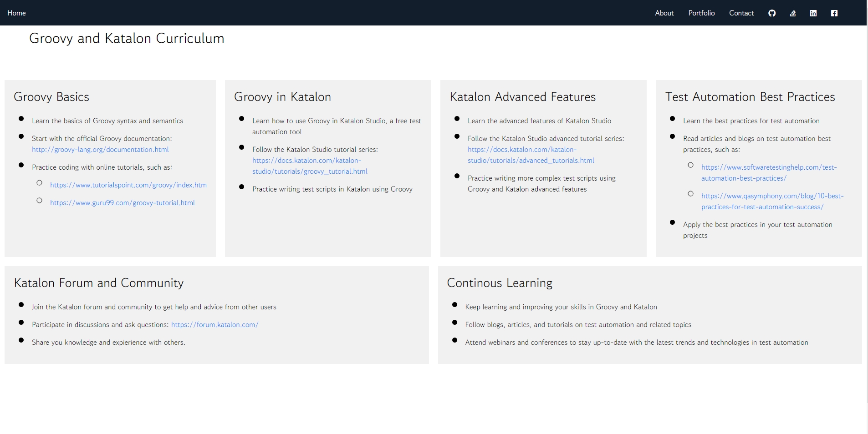Click 'Read articles and blogs on test automation'

pos(757,144)
